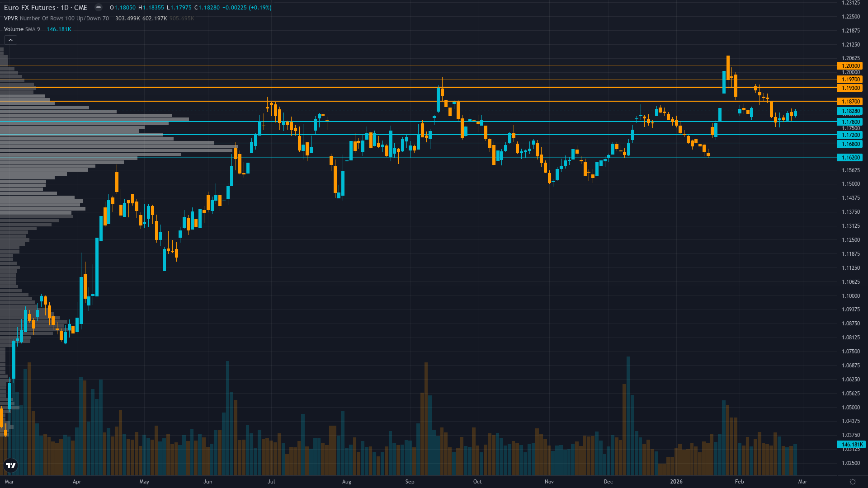
Task: Click the SMA 9 label in the Volume row
Action: pos(33,29)
